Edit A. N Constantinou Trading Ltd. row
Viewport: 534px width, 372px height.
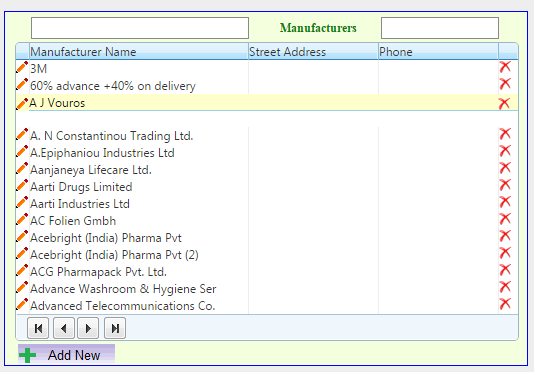point(22,134)
